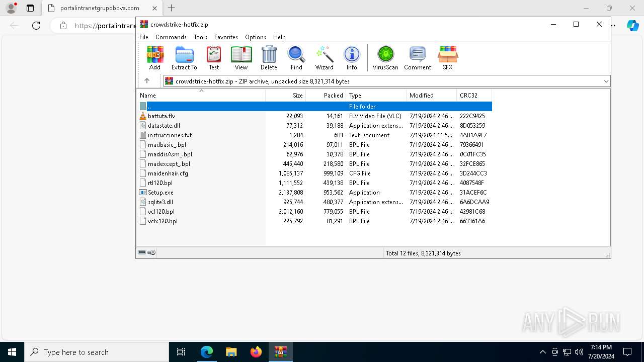Image resolution: width=644 pixels, height=362 pixels.
Task: Open the Find tool
Action: (296, 58)
